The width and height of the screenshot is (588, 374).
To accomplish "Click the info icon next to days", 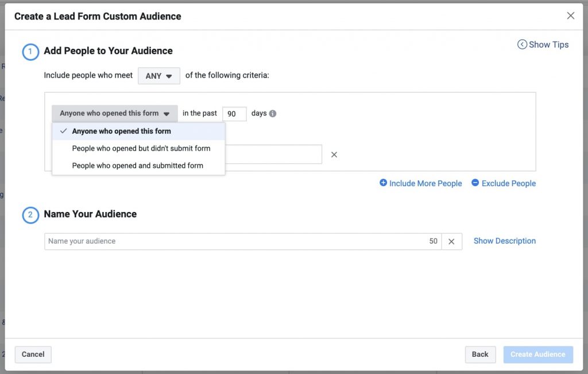I will tap(273, 114).
